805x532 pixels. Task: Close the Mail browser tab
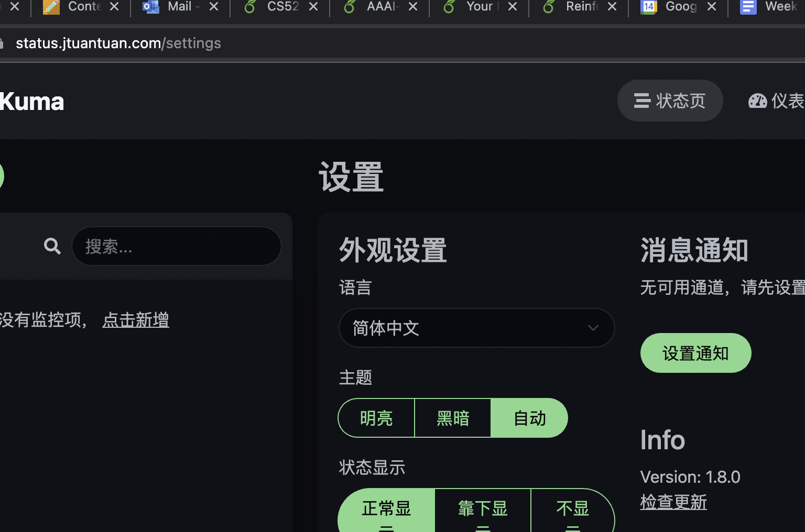coord(214,7)
